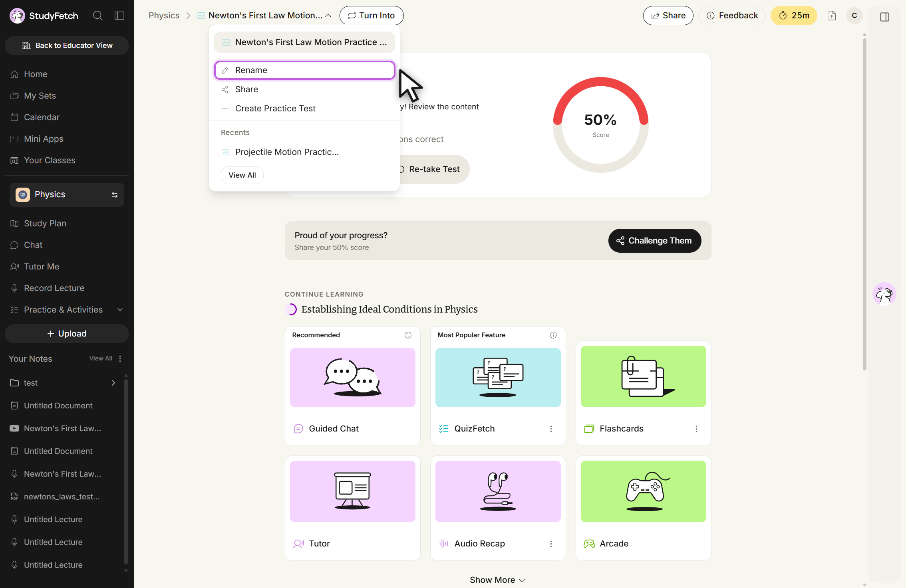Open the Home sidebar item
The image size is (906, 588).
coord(67,74)
